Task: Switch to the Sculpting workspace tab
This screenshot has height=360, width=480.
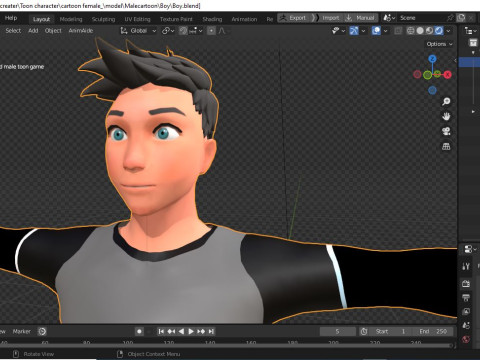Action: tap(103, 19)
